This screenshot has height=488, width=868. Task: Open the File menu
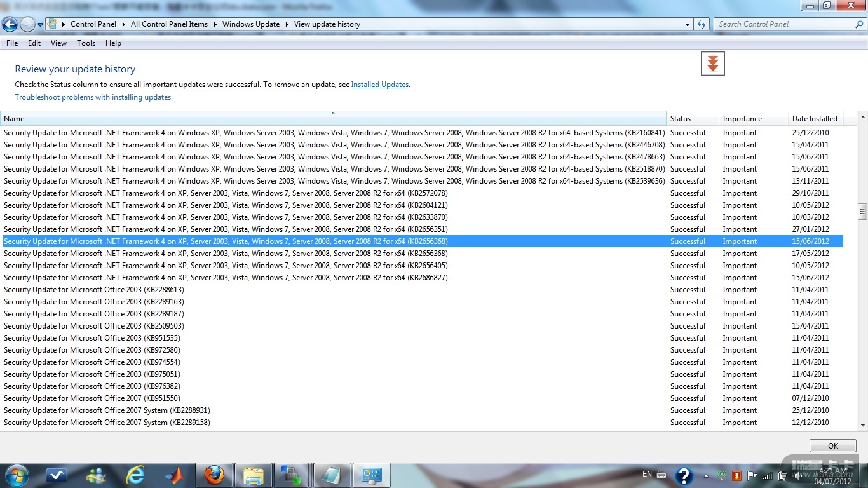click(12, 43)
